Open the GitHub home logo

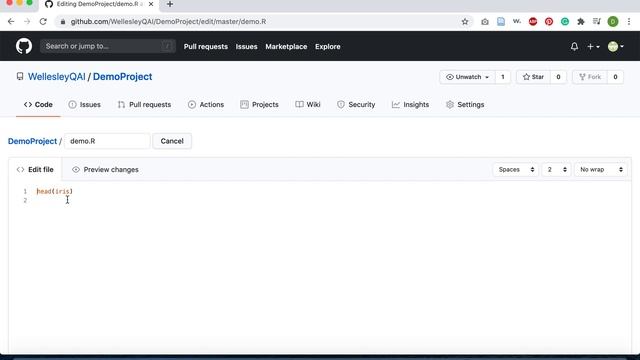click(x=24, y=46)
